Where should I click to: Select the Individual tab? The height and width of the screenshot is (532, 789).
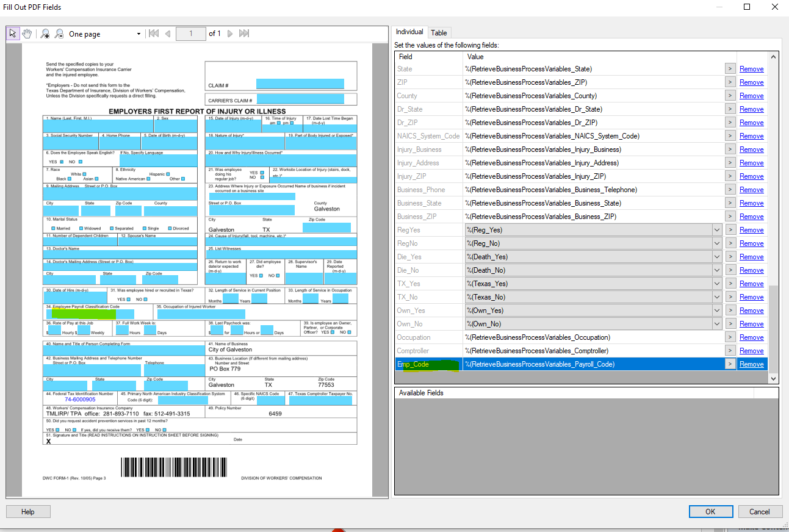point(409,32)
